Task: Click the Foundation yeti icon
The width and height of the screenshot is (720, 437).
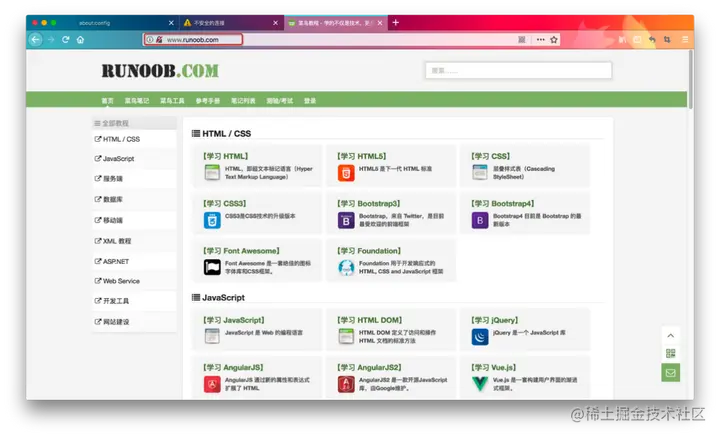Action: (346, 267)
